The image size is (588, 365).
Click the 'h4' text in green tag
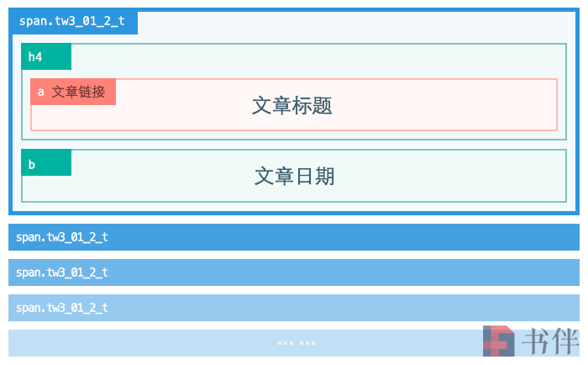tap(35, 57)
